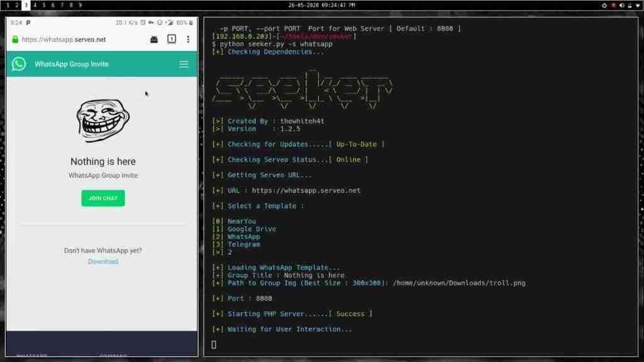The height and width of the screenshot is (362, 644).
Task: Open the browser three-dot menu
Action: click(x=188, y=40)
